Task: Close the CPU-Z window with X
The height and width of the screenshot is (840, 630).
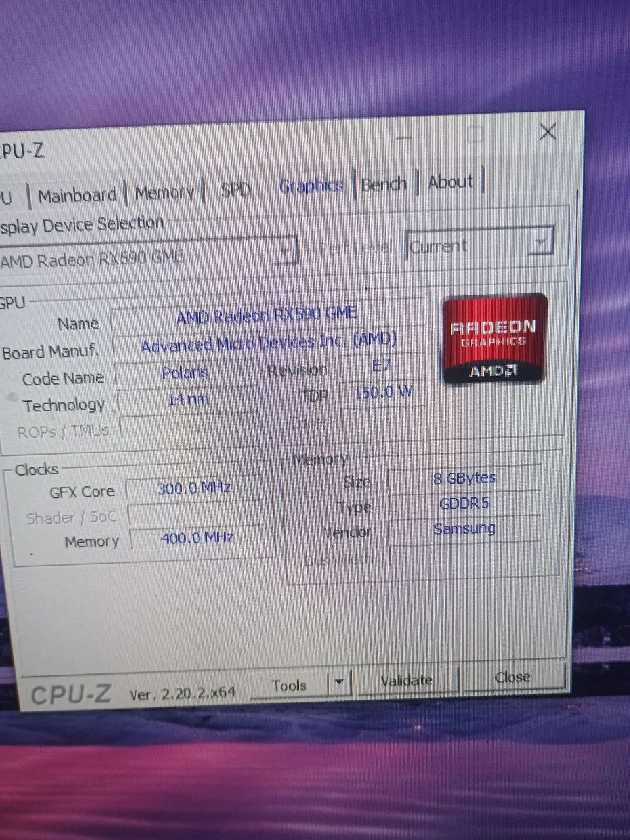Action: (547, 132)
